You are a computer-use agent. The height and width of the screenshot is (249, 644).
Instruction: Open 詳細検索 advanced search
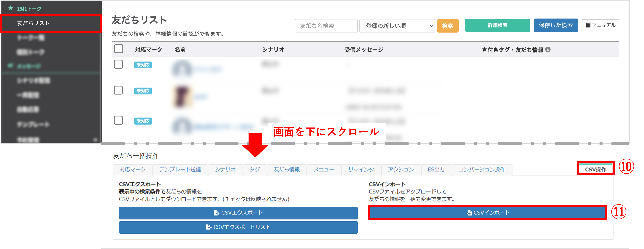pyautogui.click(x=497, y=25)
